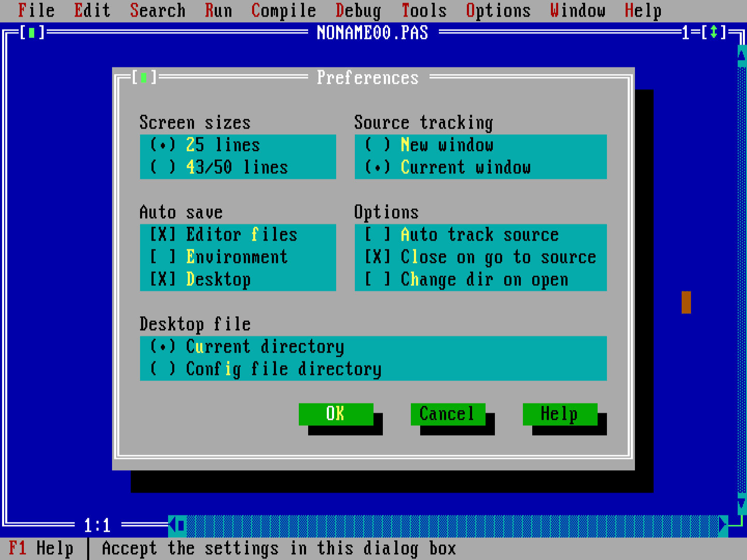Select Current directory for desktop file
The height and width of the screenshot is (560, 747).
click(247, 347)
